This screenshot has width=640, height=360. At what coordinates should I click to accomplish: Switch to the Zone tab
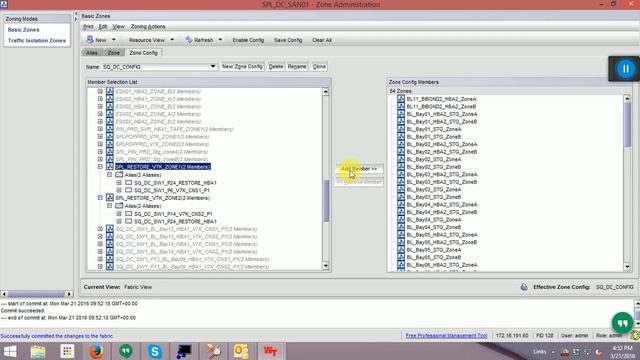pos(113,53)
